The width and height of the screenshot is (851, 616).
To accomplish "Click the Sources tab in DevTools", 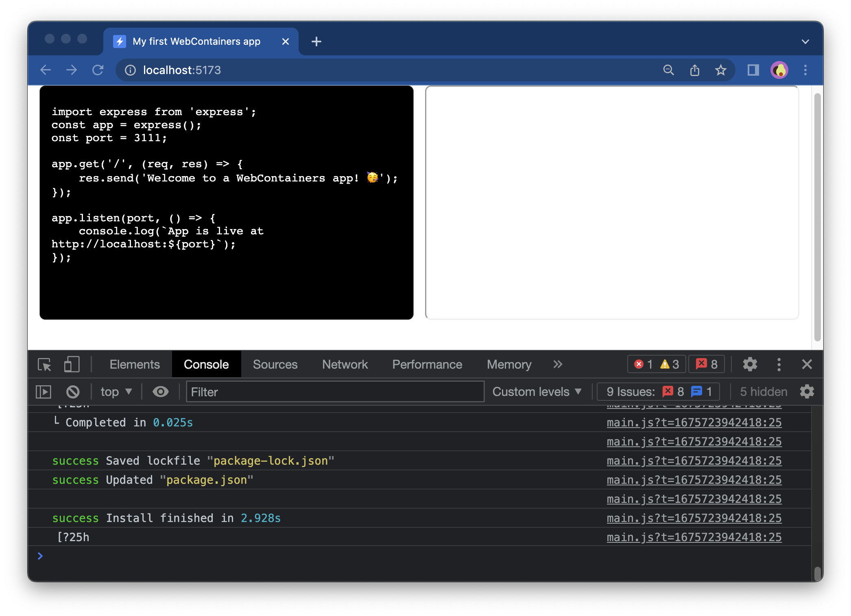I will click(275, 364).
